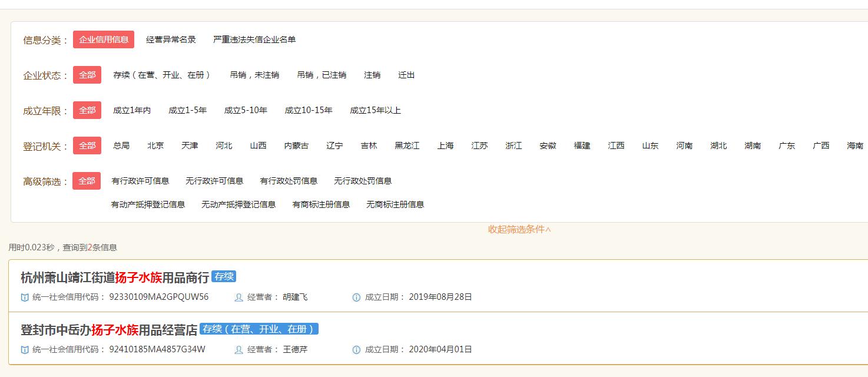This screenshot has height=377, width=868.
Task: Select 北京 registration authority filter
Action: click(x=156, y=145)
